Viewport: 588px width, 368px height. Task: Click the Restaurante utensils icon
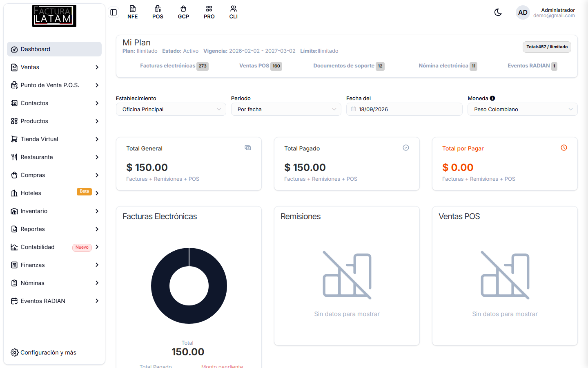coord(14,157)
